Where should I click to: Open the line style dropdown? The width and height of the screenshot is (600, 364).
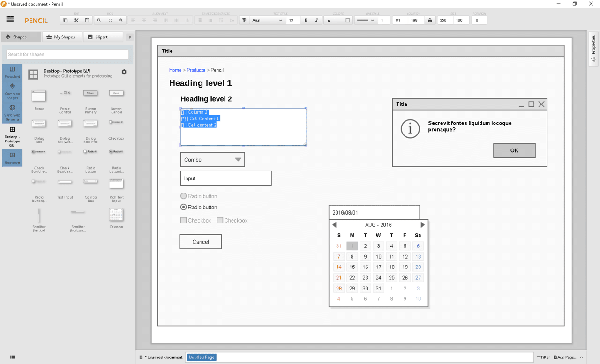point(366,20)
